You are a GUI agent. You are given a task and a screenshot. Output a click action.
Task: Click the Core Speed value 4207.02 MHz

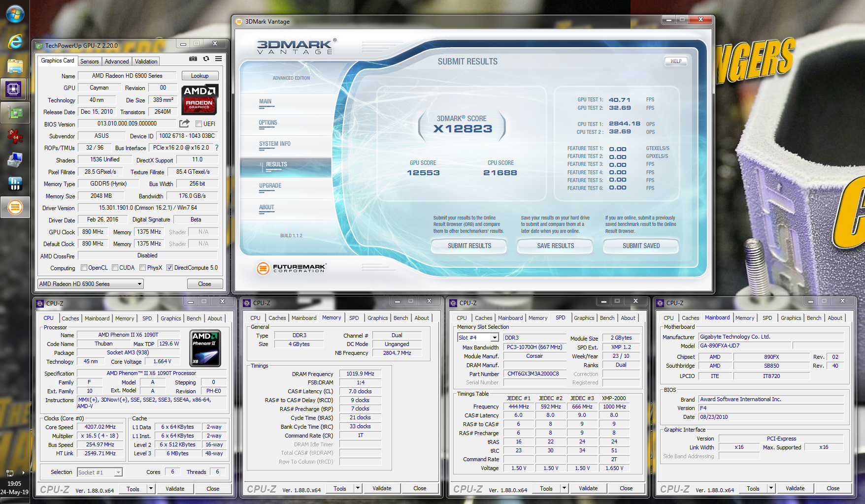pyautogui.click(x=100, y=427)
